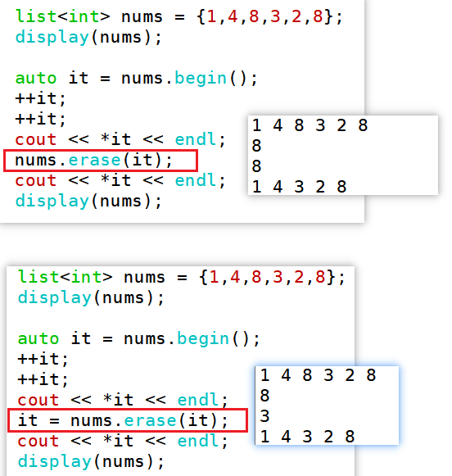Click 'list<int> nums' declaration in first code block
The height and width of the screenshot is (476, 452).
pyautogui.click(x=179, y=16)
